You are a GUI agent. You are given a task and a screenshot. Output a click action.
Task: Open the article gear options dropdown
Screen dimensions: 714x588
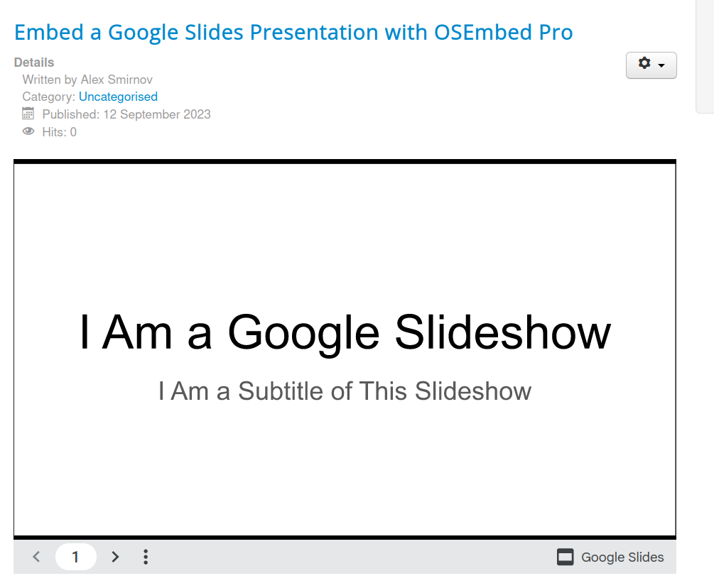tap(651, 65)
